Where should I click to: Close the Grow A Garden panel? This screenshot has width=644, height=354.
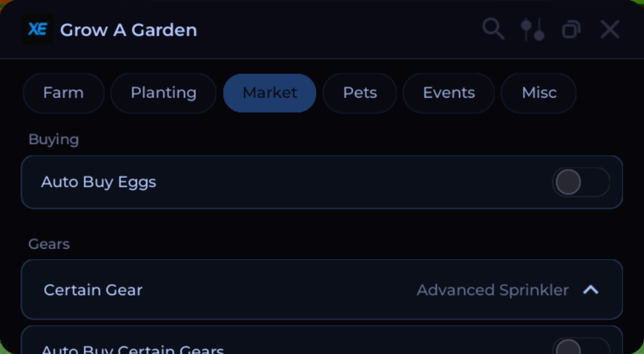(610, 30)
